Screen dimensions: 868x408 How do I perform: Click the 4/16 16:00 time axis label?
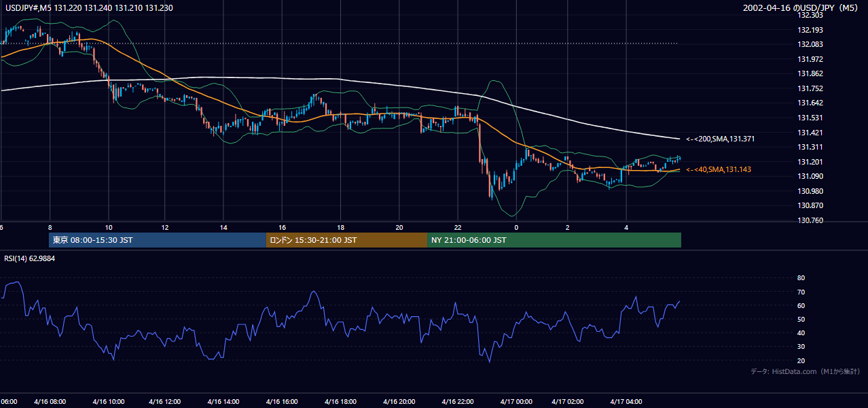[x=281, y=402]
